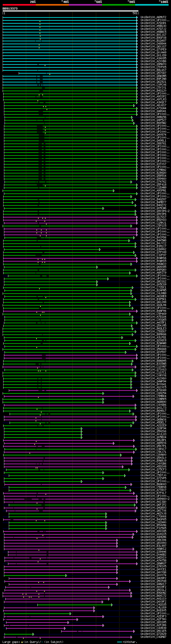
Task: Select hit label UniRef100_C7ZDC1
Action: (153, 288)
